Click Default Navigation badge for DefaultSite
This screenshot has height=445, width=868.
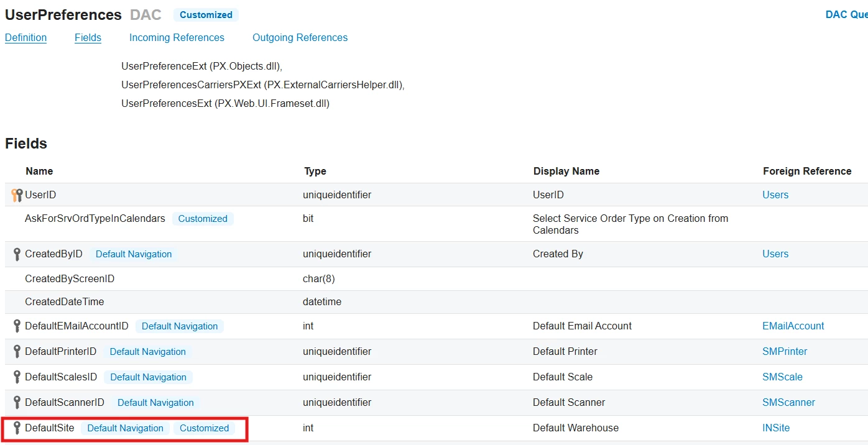tap(126, 428)
